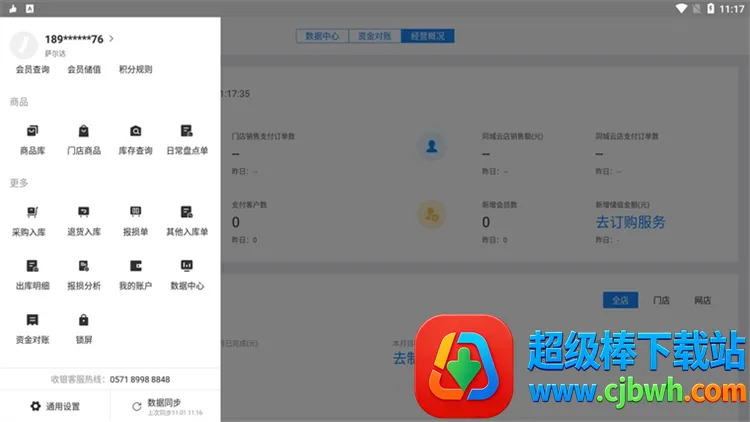Tap the 189******76 account number
The height and width of the screenshot is (422, 750).
point(74,39)
